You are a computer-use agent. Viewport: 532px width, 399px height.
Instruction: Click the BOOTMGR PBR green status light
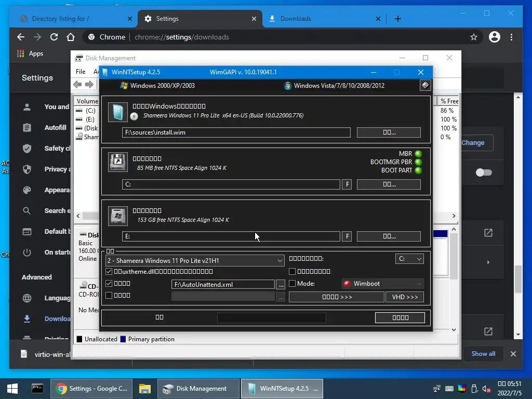pos(418,162)
